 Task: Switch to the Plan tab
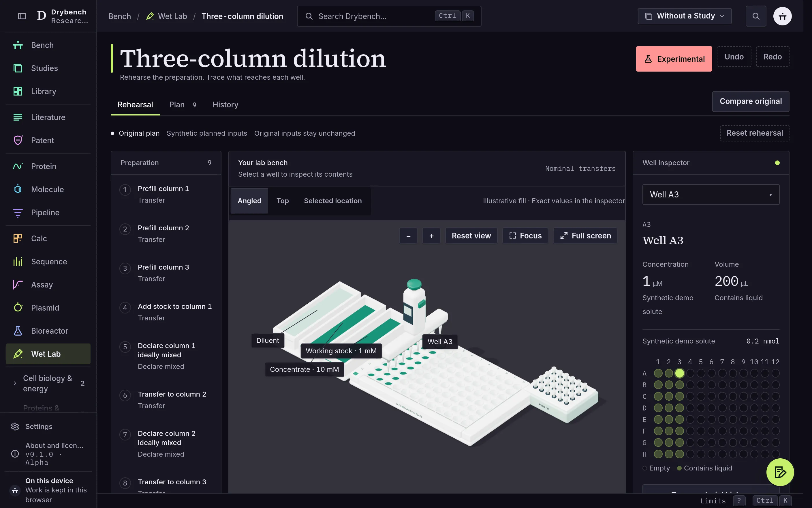183,105
